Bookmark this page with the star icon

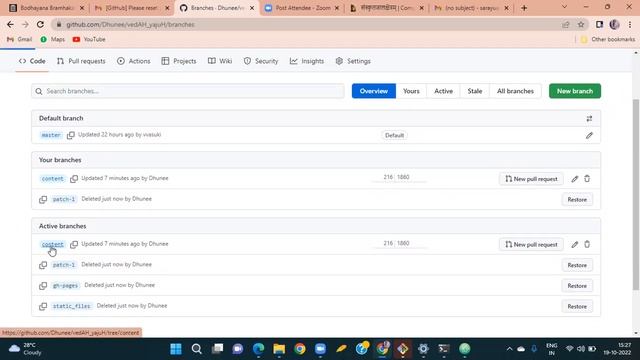[581, 25]
